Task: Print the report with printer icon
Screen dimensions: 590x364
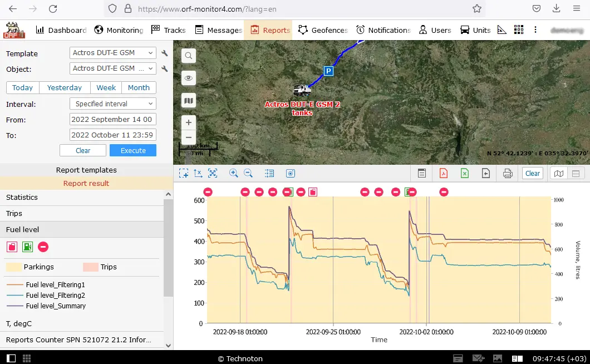Action: [508, 174]
